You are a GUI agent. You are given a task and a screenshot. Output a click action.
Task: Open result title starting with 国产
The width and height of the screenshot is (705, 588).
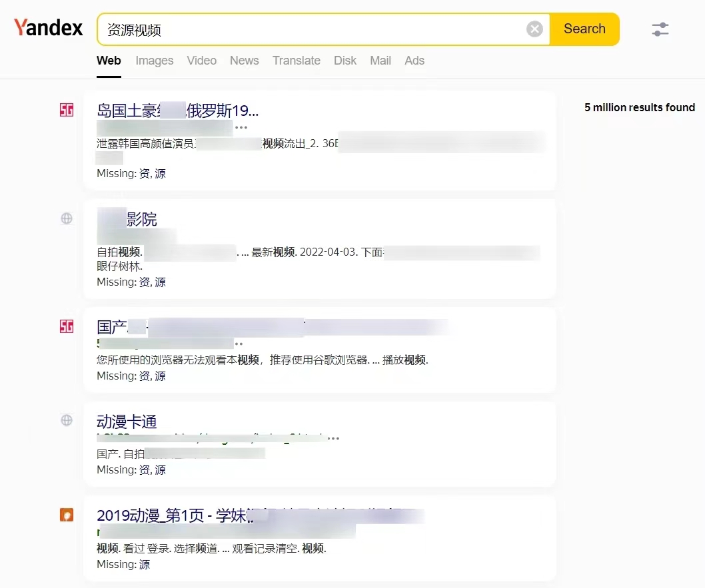pos(273,328)
